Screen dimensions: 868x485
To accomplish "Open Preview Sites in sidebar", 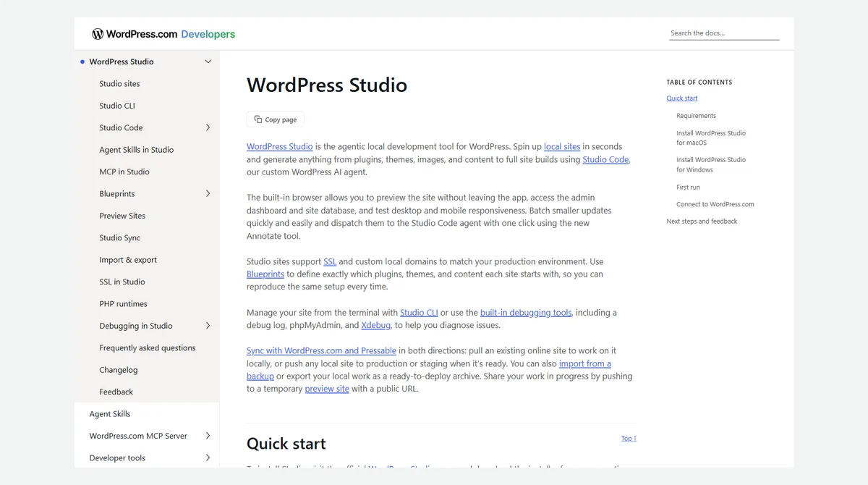I will [122, 216].
